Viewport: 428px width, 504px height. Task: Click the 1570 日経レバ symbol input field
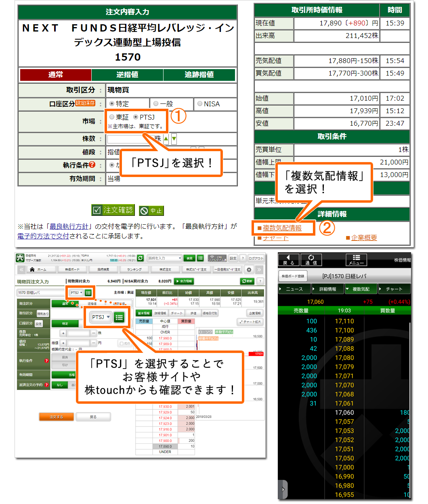42,293
